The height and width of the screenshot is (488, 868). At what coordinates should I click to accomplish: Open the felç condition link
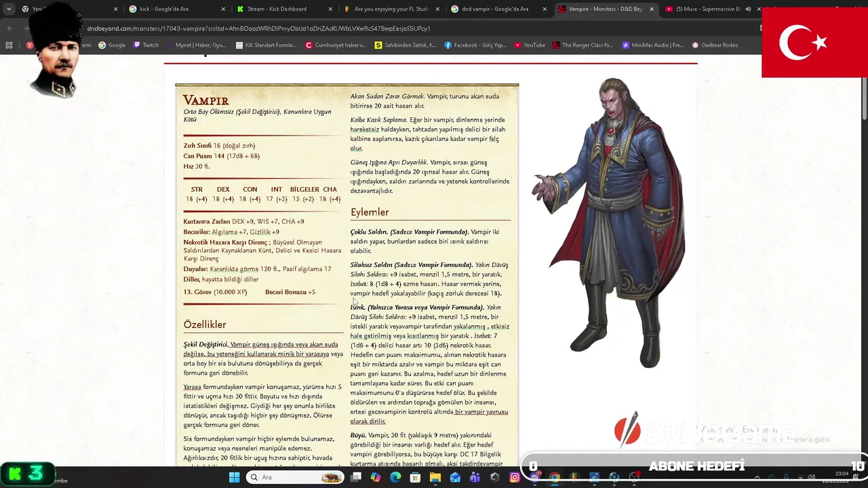pyautogui.click(x=494, y=139)
